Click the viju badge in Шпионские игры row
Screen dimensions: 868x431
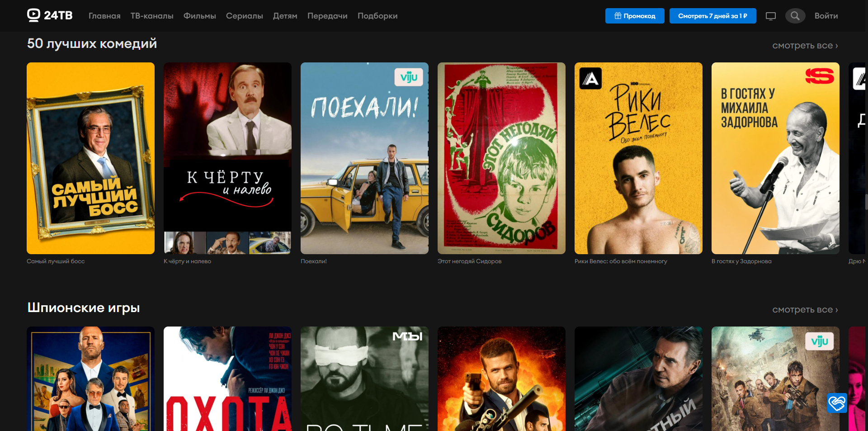tap(820, 341)
